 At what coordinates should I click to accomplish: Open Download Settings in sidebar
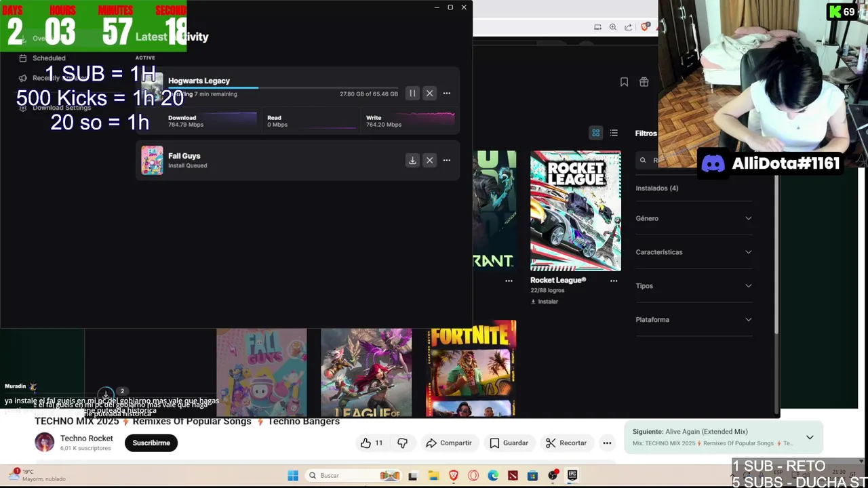[x=61, y=108]
